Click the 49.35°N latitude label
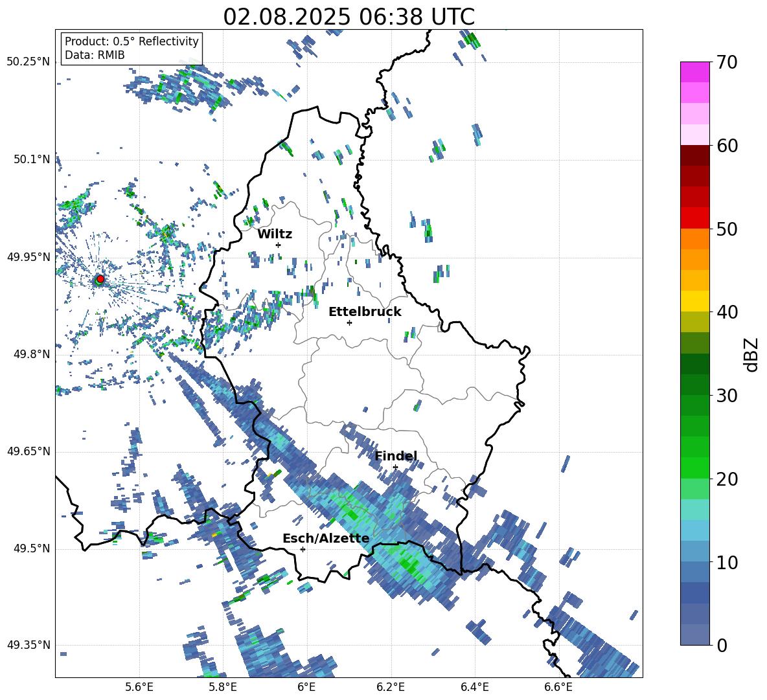767x700 pixels. click(x=28, y=645)
